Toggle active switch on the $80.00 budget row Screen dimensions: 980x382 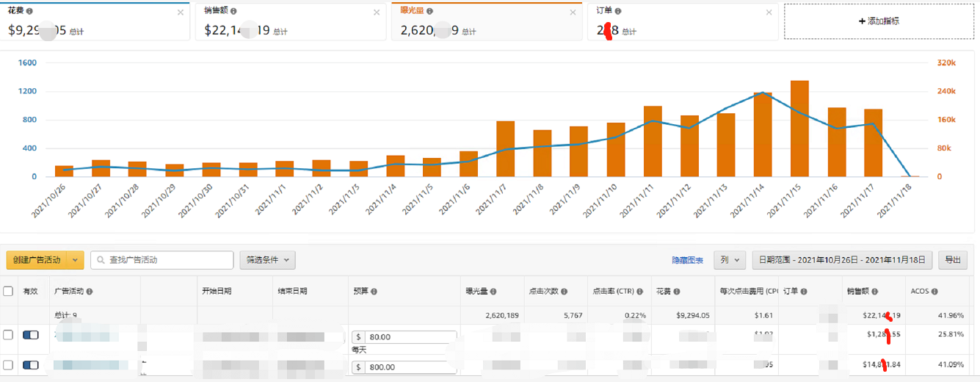point(31,335)
